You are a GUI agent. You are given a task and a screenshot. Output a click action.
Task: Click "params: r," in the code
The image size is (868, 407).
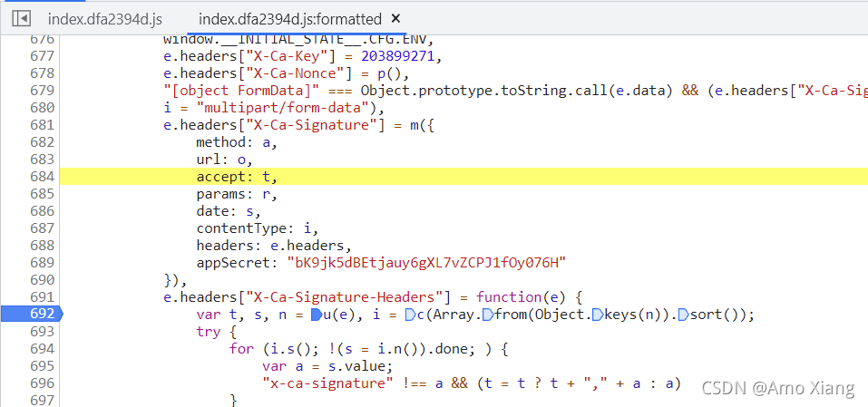[x=237, y=194]
